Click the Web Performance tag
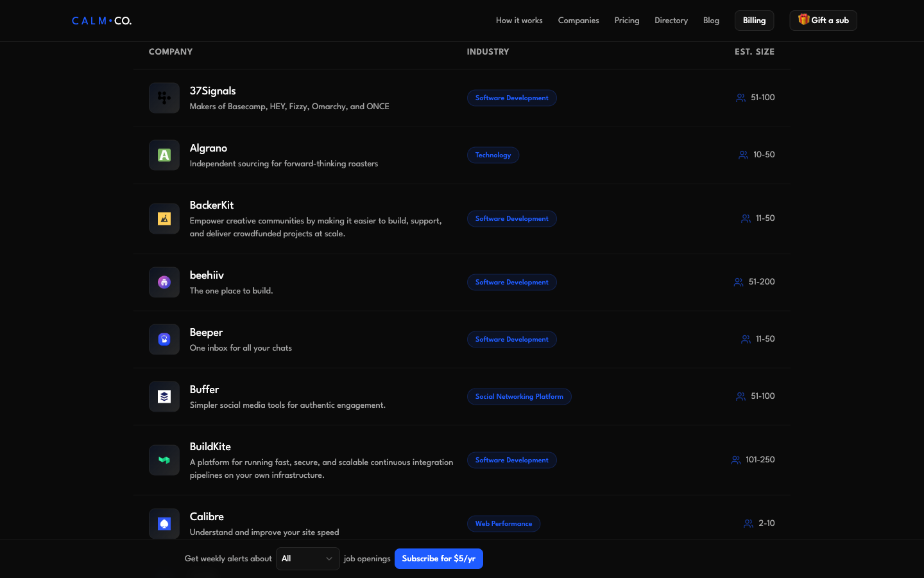 [504, 523]
